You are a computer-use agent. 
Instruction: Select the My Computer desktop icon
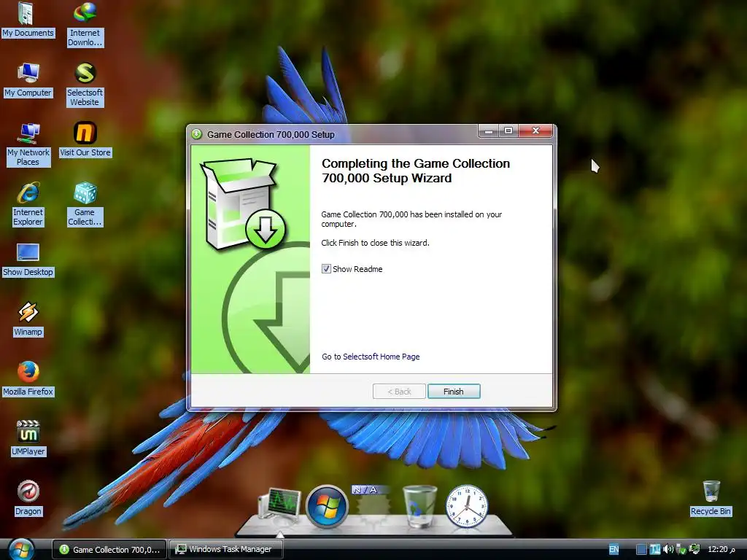[28, 80]
